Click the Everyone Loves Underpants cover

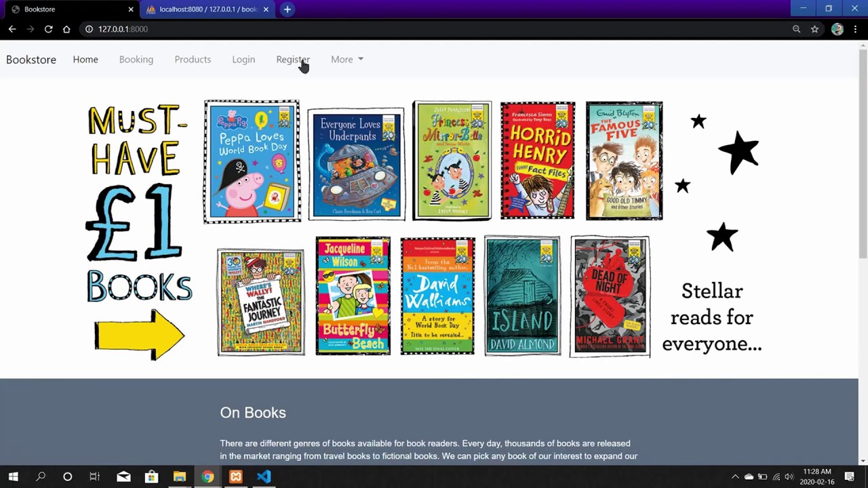coord(356,164)
